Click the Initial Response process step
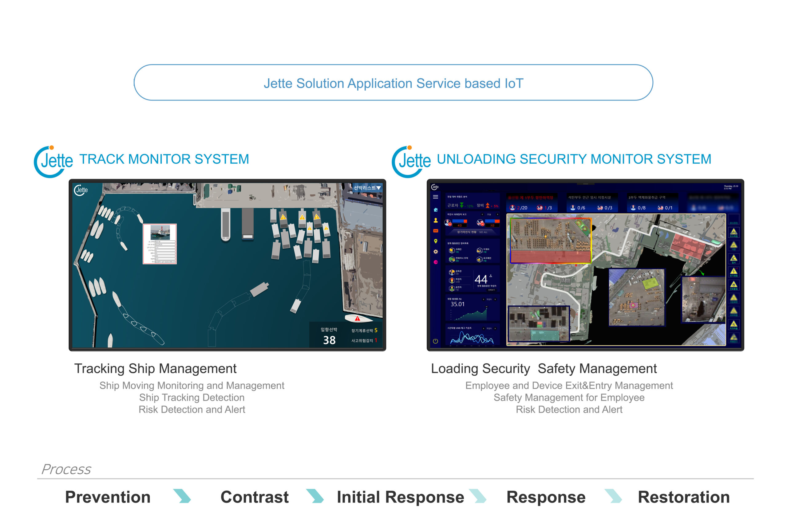Image resolution: width=787 pixels, height=532 pixels. point(400,497)
